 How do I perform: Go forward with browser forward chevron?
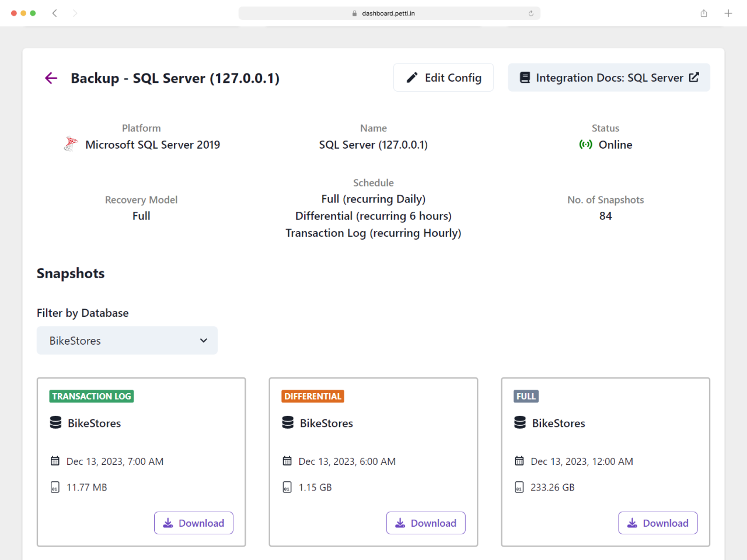[75, 13]
